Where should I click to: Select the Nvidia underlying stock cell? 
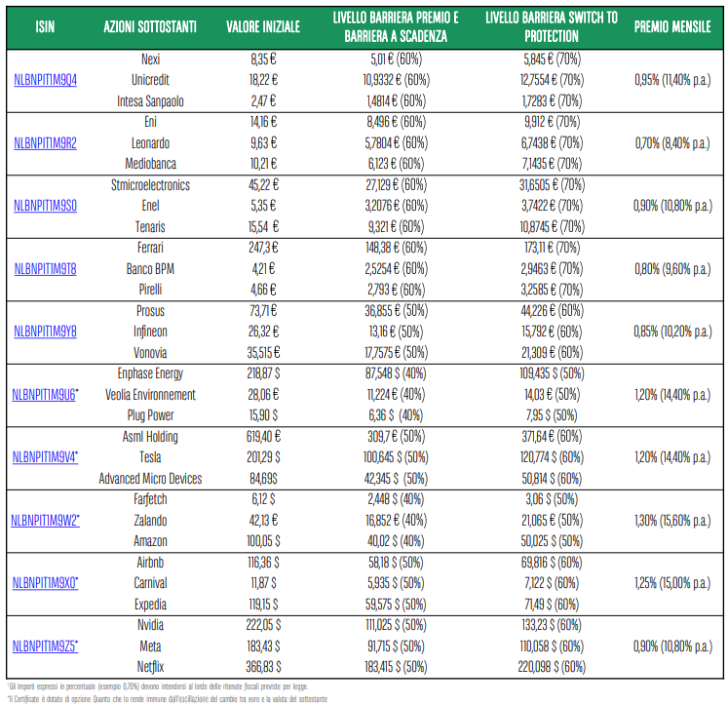[x=150, y=625]
